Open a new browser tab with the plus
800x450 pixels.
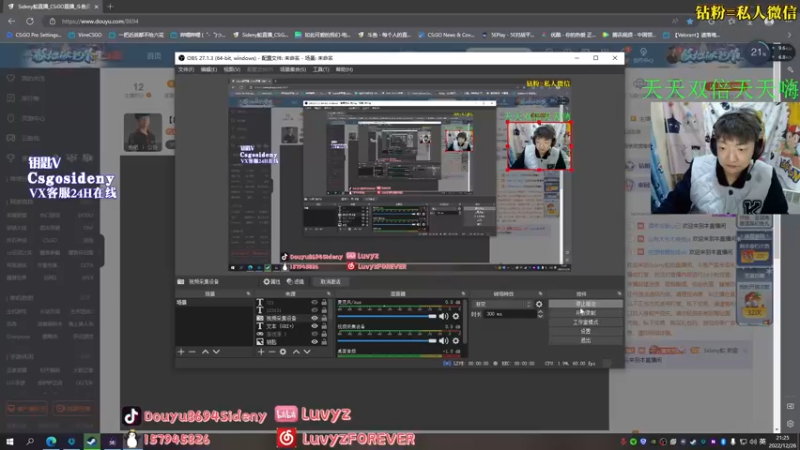tap(110, 7)
